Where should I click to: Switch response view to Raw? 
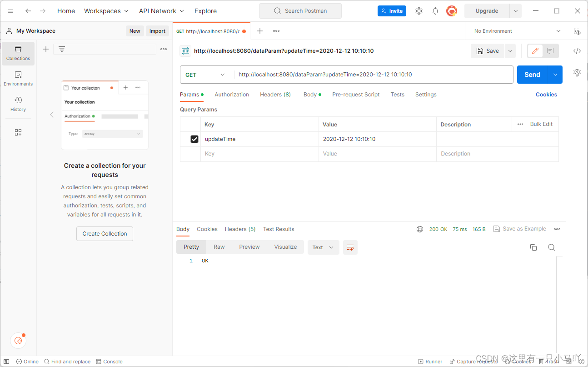[x=219, y=247]
